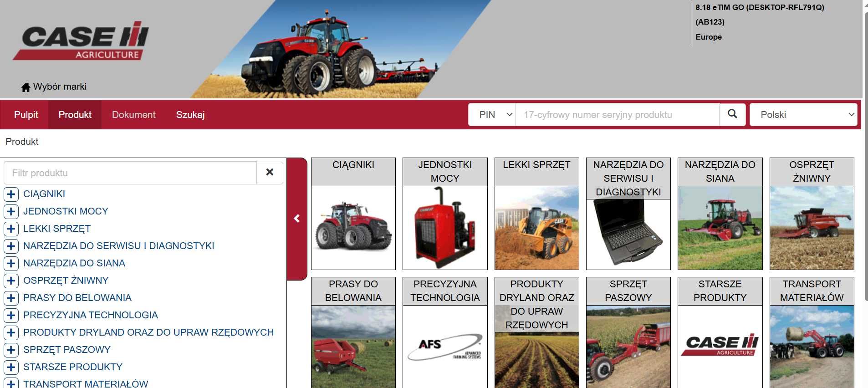Click the PRECYZYJNA TECHNOLOGIA tree link
The height and width of the screenshot is (388, 868).
[91, 315]
